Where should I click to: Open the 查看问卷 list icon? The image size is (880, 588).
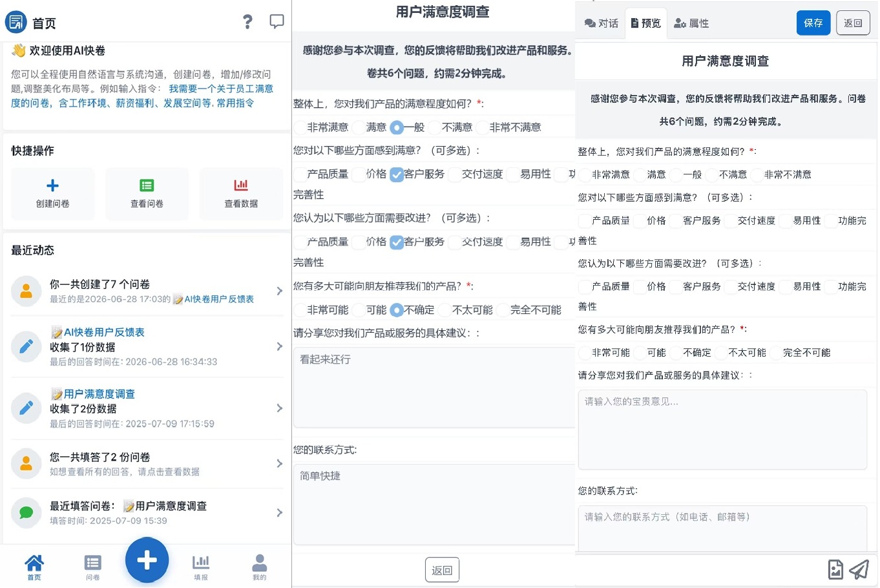tap(147, 186)
